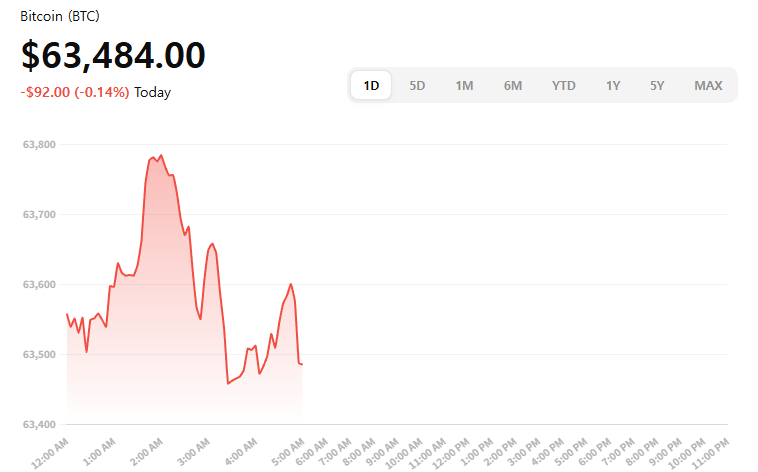The width and height of the screenshot is (758, 472).
Task: Click the -$92.00 (-0.14%) change text
Action: point(75,92)
